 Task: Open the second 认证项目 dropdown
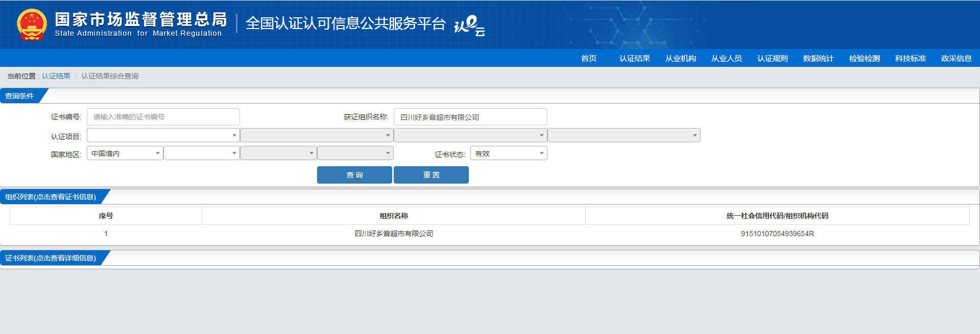coord(317,135)
